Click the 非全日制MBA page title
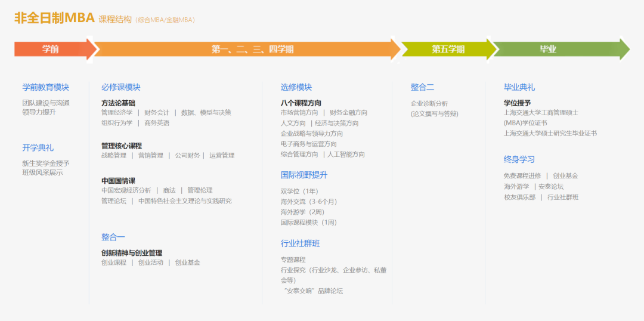Viewport: 644px width, 321px height. (x=55, y=18)
